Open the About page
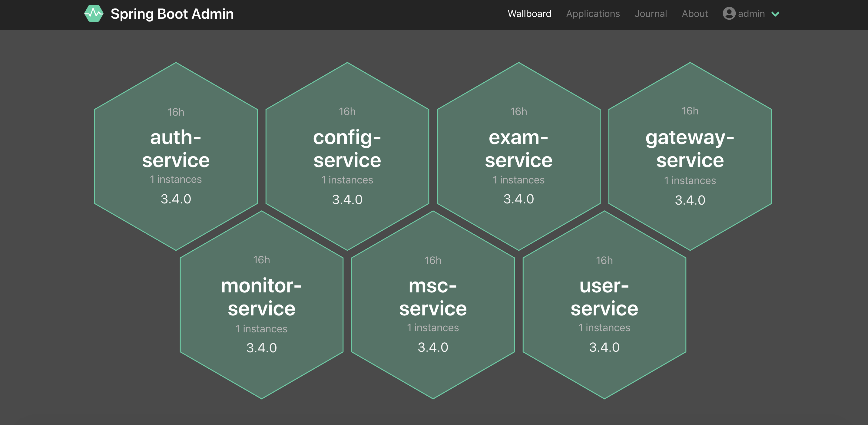Image resolution: width=868 pixels, height=425 pixels. tap(694, 14)
